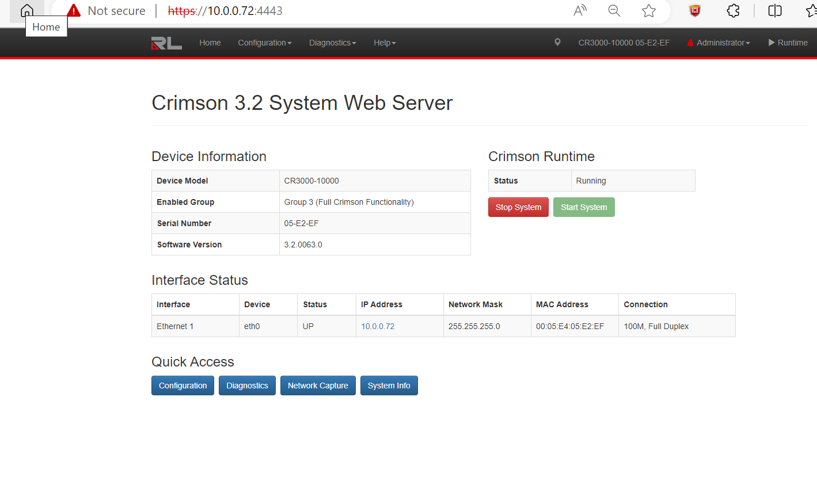Click the Network Capture button
The image size is (817, 504).
318,385
